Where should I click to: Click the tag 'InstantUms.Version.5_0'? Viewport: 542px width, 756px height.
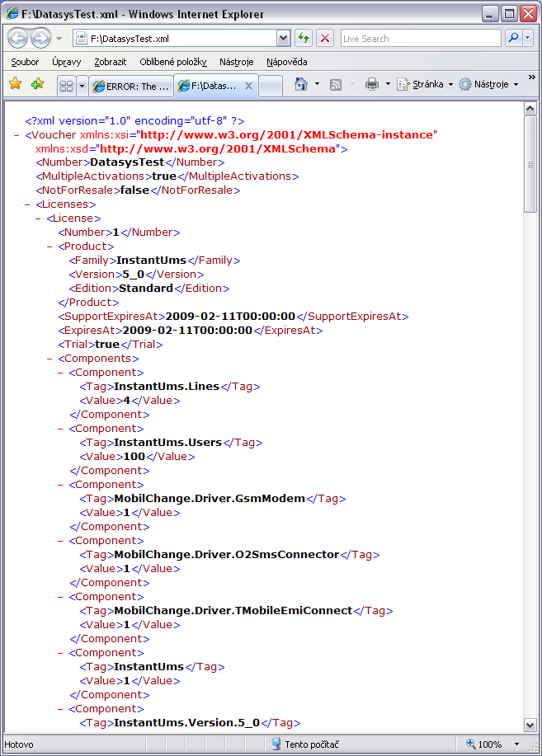186,723
